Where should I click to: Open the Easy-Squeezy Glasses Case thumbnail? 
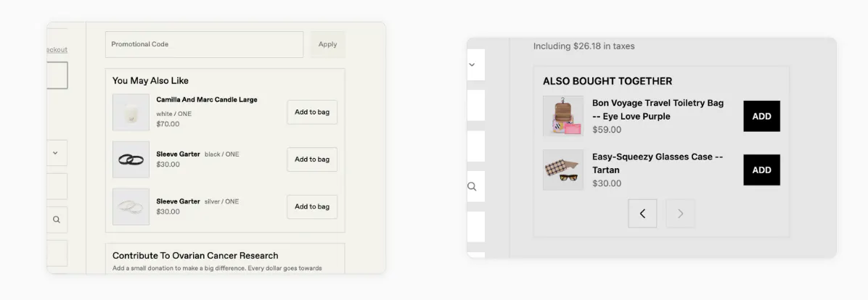click(x=563, y=170)
